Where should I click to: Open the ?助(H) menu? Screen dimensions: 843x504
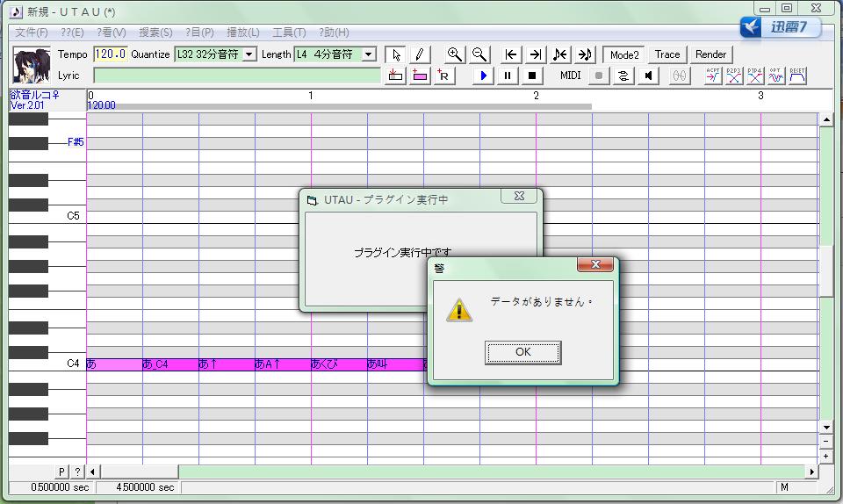click(x=334, y=32)
